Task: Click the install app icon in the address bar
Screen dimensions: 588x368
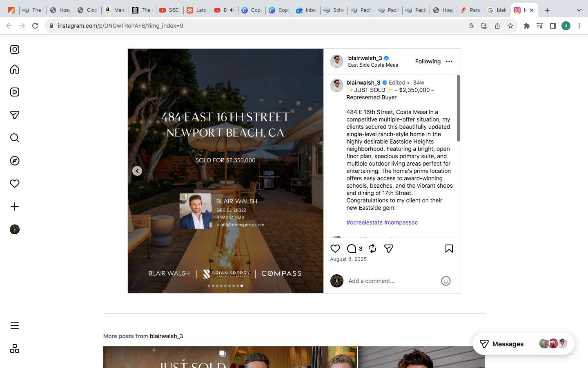Action: point(484,26)
